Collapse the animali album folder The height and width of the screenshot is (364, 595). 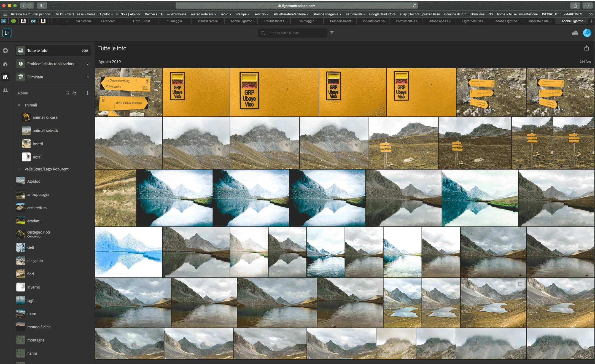click(19, 105)
